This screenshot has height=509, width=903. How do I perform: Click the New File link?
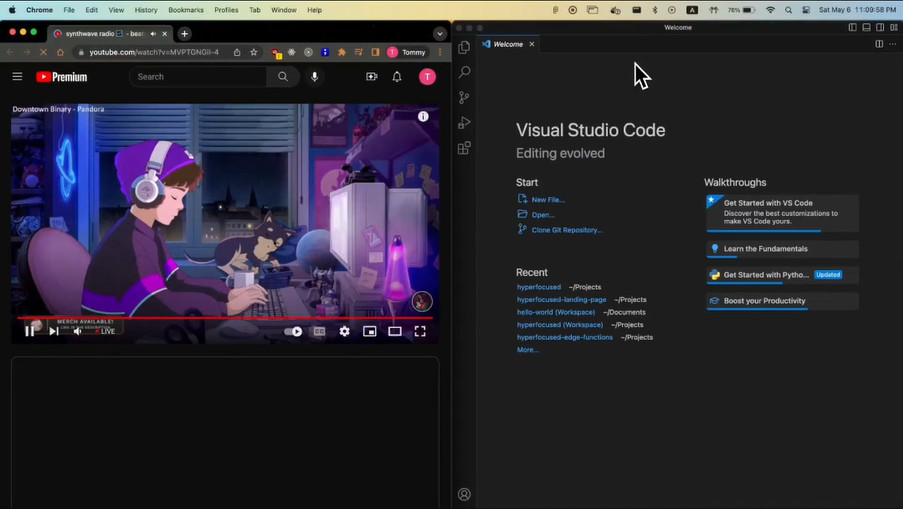pos(548,200)
